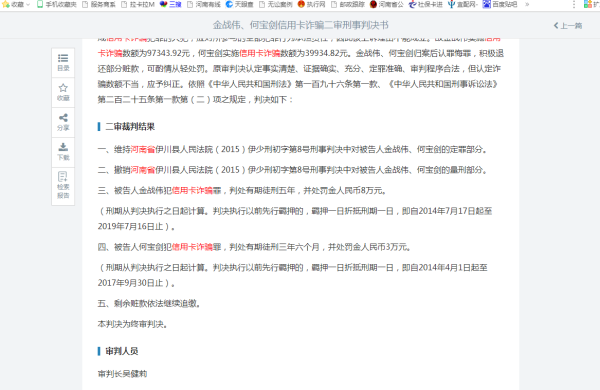
Task: Open the vertical dots bookmarks menu
Action: (574, 5)
